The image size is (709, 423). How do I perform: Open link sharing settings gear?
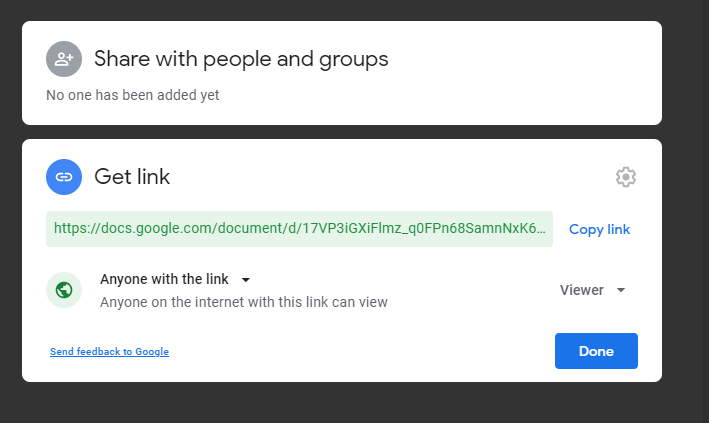click(626, 177)
